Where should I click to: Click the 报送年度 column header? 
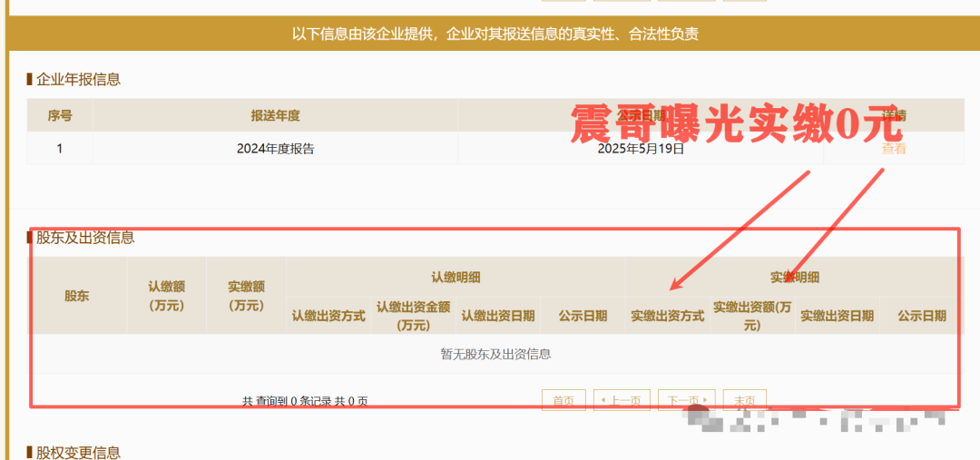tap(275, 115)
